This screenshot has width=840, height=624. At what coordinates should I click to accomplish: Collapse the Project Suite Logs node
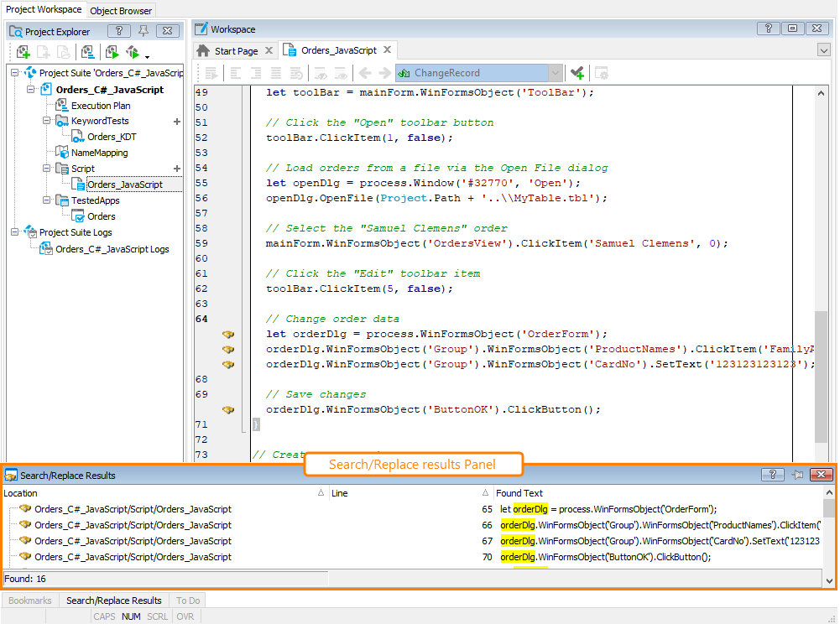(x=15, y=232)
